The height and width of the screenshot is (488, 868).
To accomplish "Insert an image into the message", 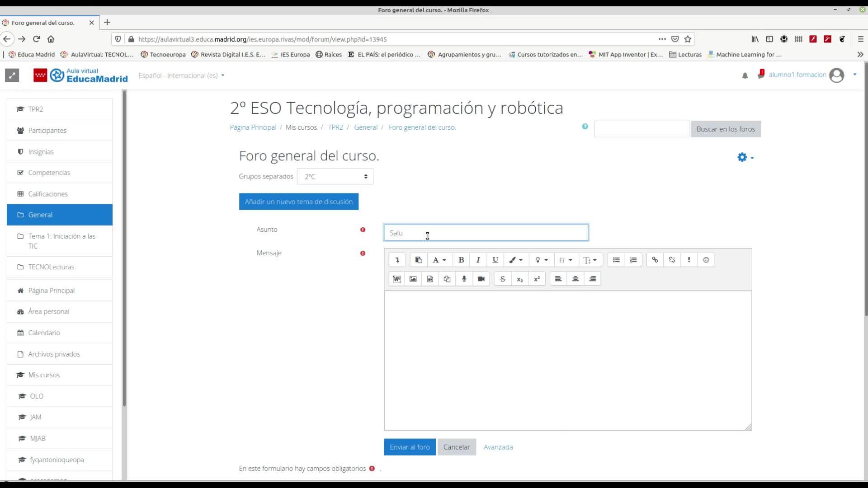I will pyautogui.click(x=413, y=279).
